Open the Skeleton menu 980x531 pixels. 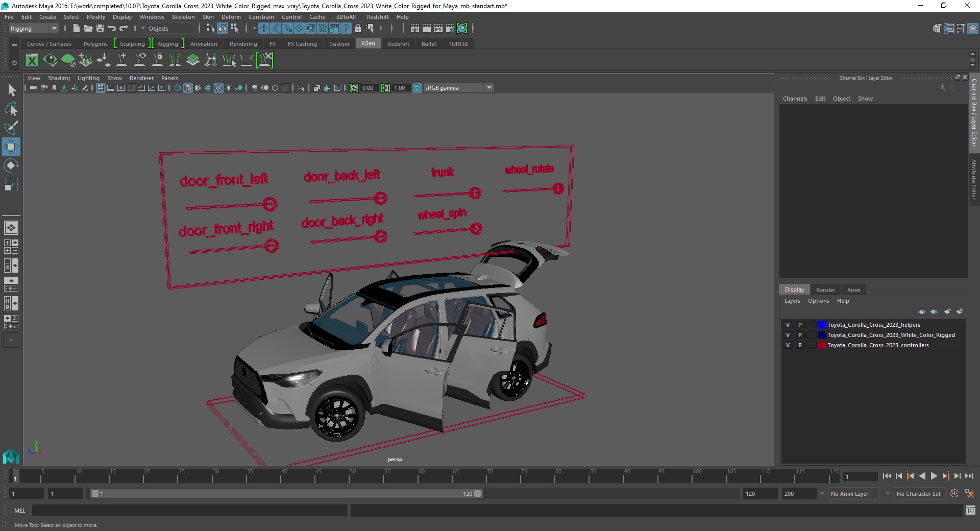[183, 17]
